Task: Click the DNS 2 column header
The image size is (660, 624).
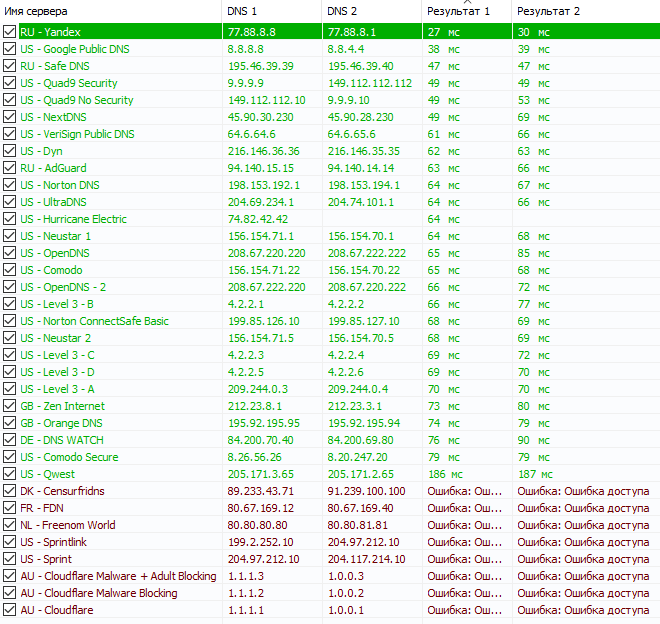Action: (x=372, y=10)
